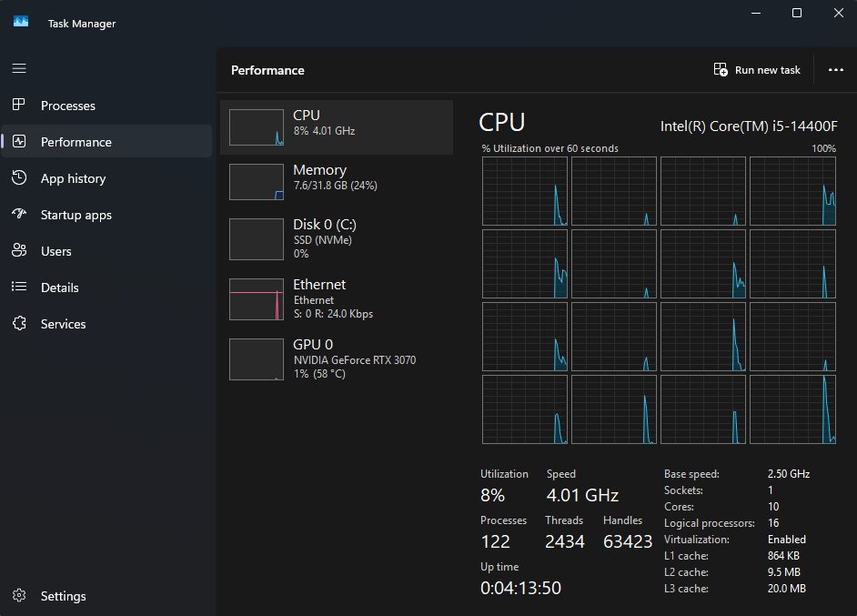Select the Performance page label
The width and height of the screenshot is (857, 616).
coord(76,142)
